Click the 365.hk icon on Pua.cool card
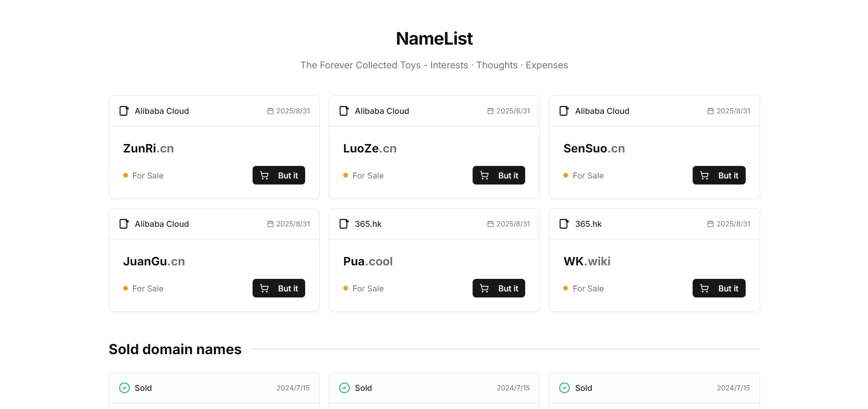 [344, 224]
